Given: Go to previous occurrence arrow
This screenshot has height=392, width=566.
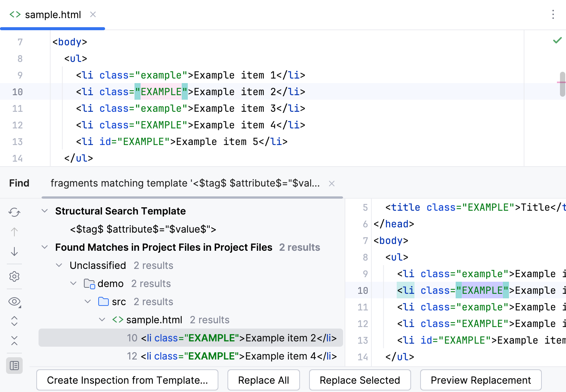Looking at the screenshot, I should pyautogui.click(x=14, y=232).
